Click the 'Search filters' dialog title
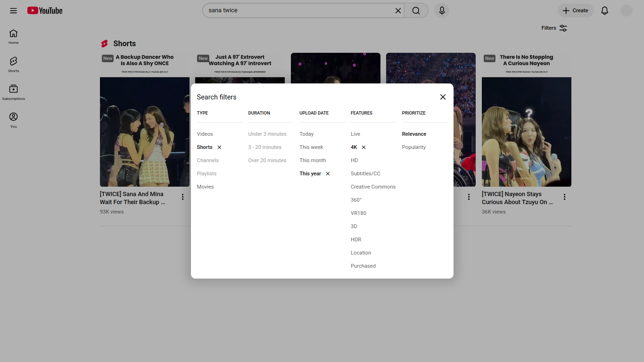644x362 pixels. [x=217, y=97]
